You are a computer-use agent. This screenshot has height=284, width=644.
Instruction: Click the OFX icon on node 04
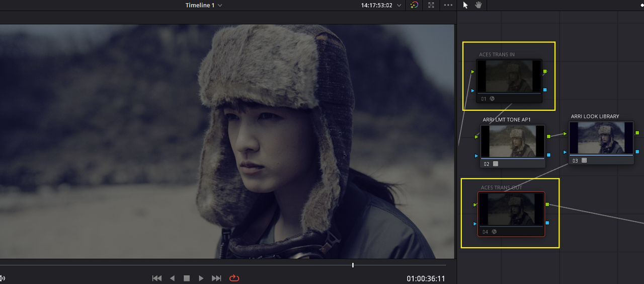coord(494,232)
